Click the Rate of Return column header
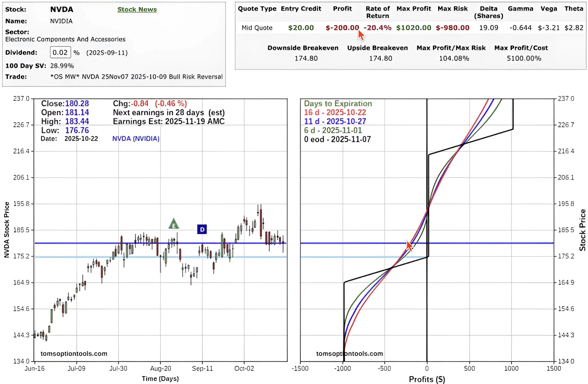 pyautogui.click(x=378, y=12)
